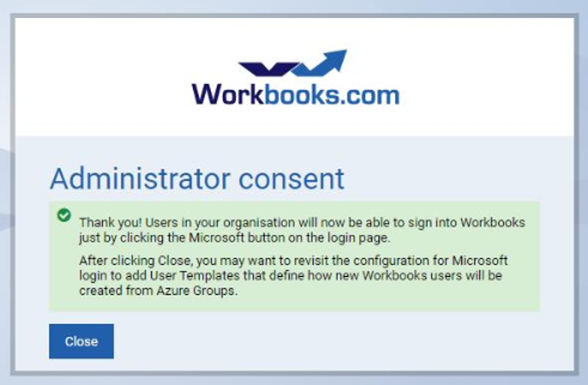Click the 'After clicking Close' paragraph
The width and height of the screenshot is (588, 385).
293,275
